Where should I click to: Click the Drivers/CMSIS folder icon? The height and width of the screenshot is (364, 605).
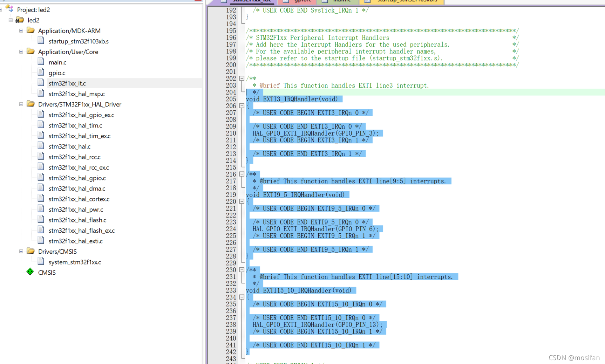(x=31, y=251)
